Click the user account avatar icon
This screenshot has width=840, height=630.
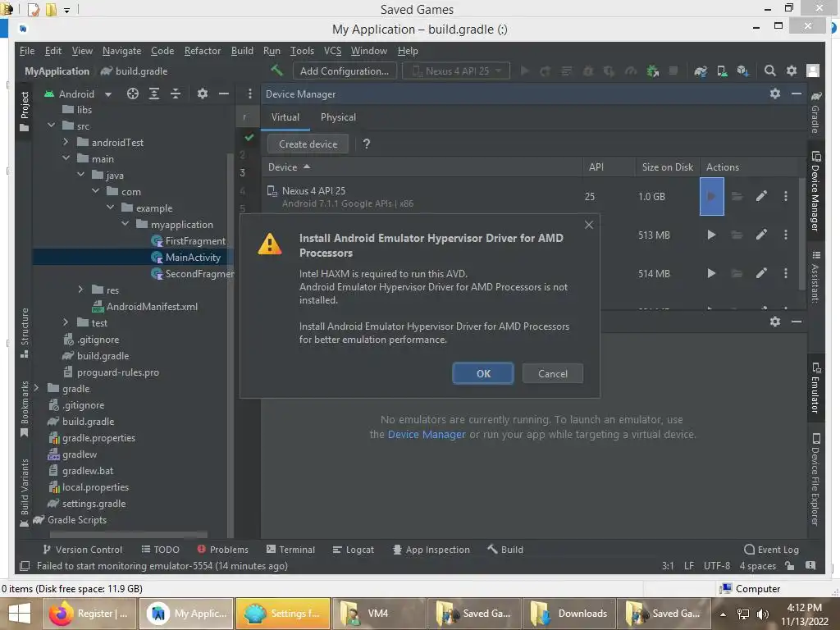click(813, 71)
